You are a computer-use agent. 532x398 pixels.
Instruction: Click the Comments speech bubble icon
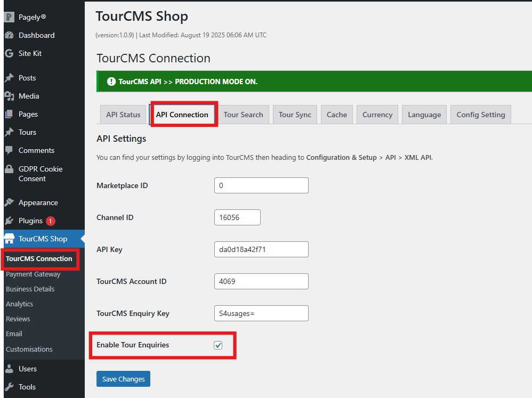(x=9, y=150)
